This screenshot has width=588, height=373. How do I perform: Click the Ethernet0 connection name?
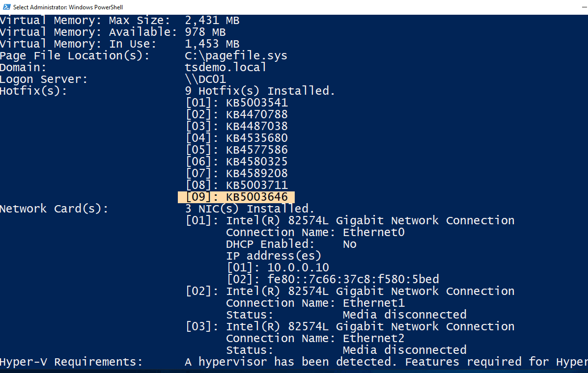pyautogui.click(x=373, y=232)
